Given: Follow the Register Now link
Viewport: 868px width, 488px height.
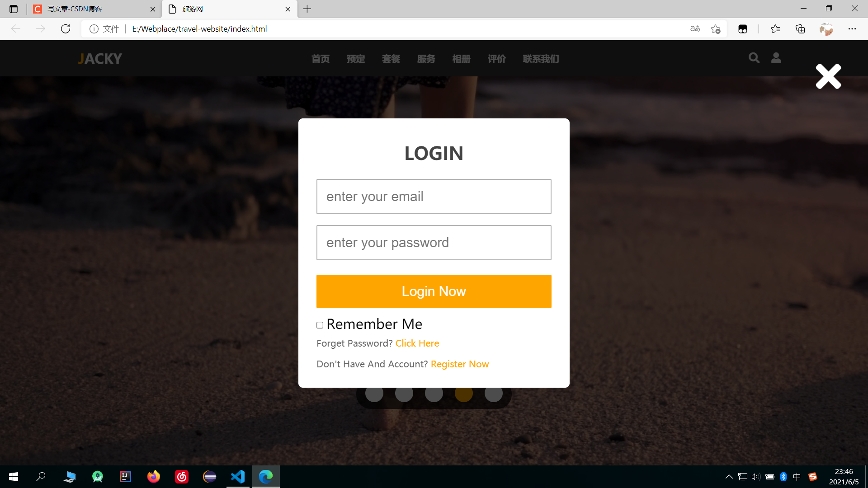Looking at the screenshot, I should (x=460, y=364).
